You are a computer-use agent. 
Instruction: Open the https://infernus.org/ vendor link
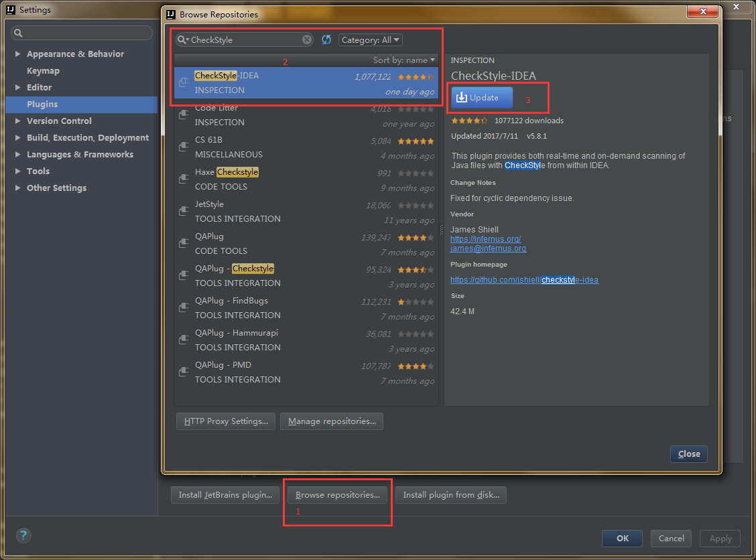(x=485, y=239)
